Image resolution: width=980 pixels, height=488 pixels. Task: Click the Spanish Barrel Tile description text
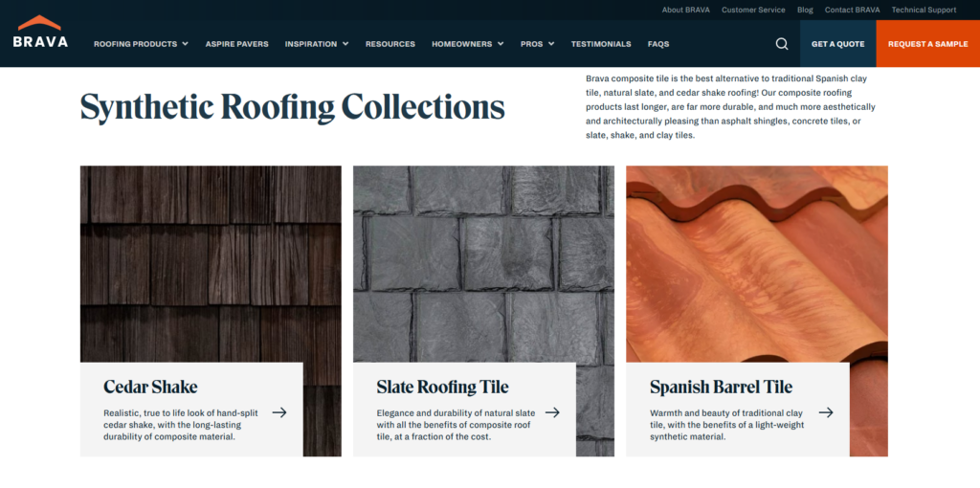pyautogui.click(x=727, y=425)
